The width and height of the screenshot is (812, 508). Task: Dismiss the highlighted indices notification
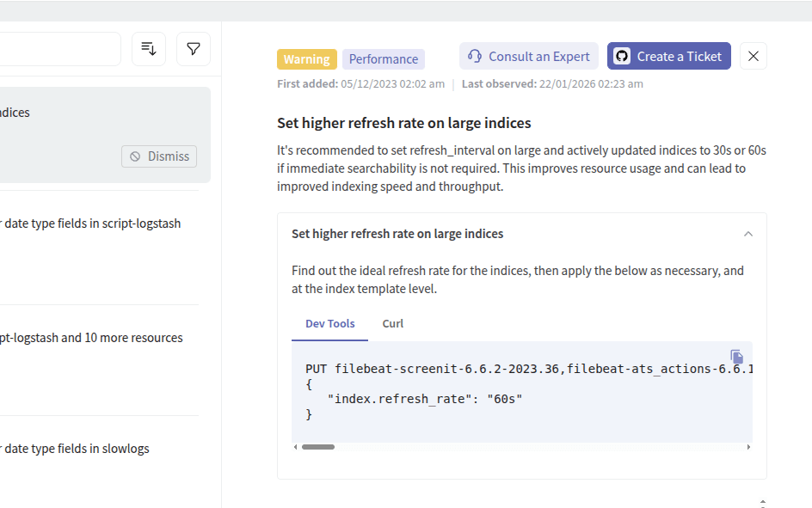pos(158,156)
